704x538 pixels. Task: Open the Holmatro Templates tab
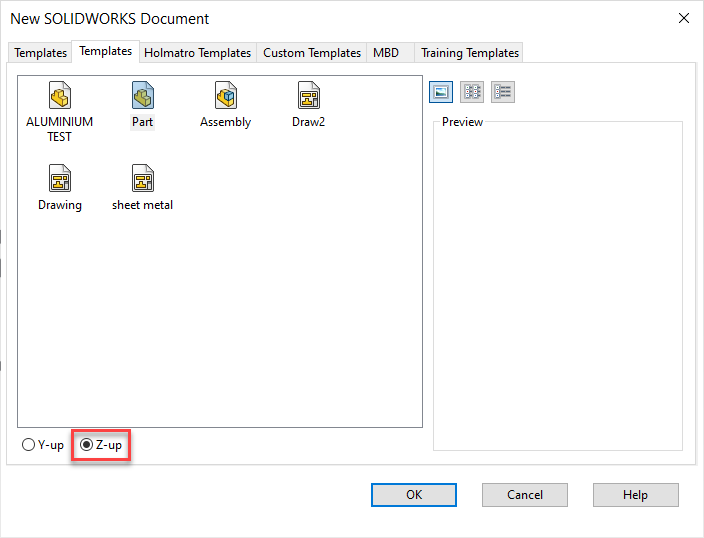(197, 53)
